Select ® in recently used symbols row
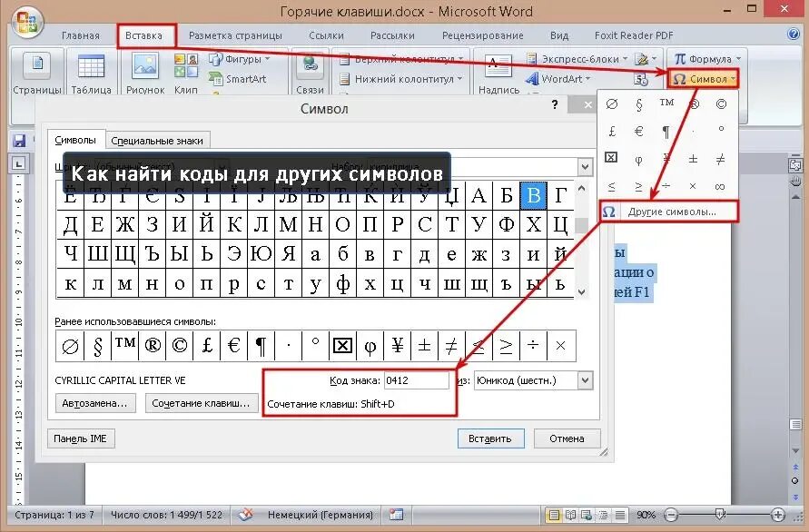The width and height of the screenshot is (809, 532). coord(153,345)
